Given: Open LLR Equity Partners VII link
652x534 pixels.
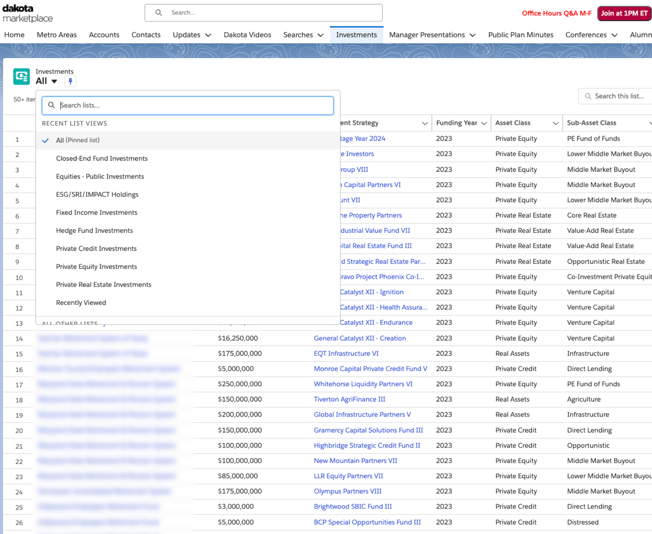Looking at the screenshot, I should point(348,476).
